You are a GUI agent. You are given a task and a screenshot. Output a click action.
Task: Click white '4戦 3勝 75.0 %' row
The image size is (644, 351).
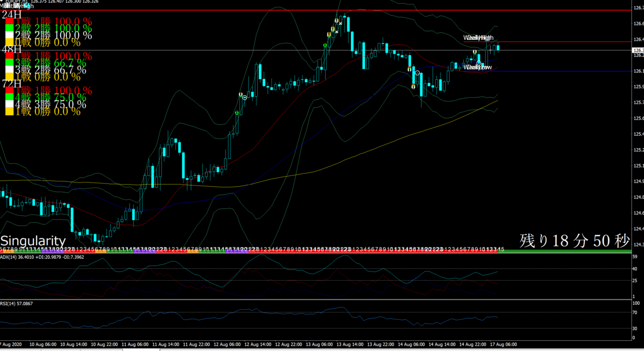pyautogui.click(x=50, y=104)
